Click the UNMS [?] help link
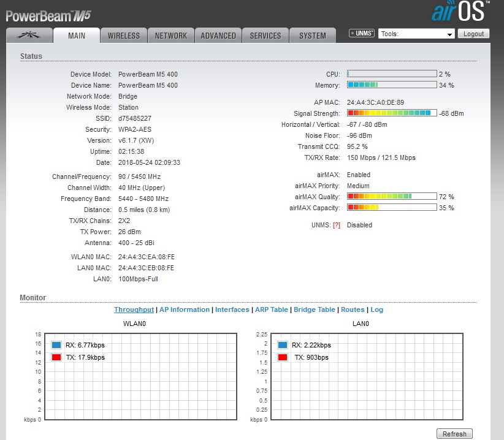Screen dimensions: 504x440 (x=336, y=225)
